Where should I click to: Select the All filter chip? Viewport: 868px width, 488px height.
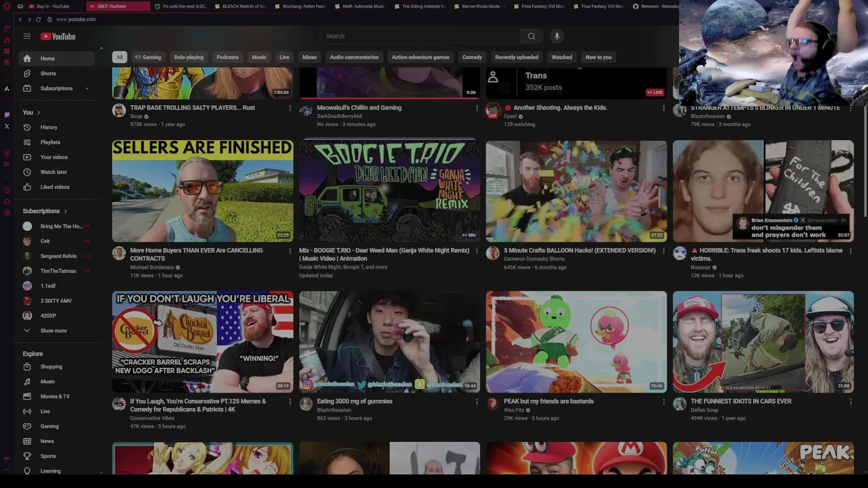tap(119, 57)
